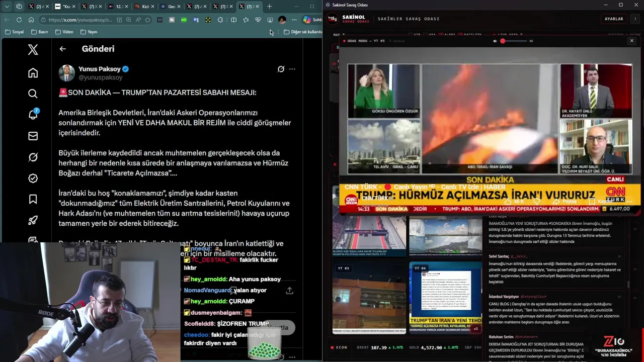
Task: Open Edge settings and more menu
Action: (294, 20)
